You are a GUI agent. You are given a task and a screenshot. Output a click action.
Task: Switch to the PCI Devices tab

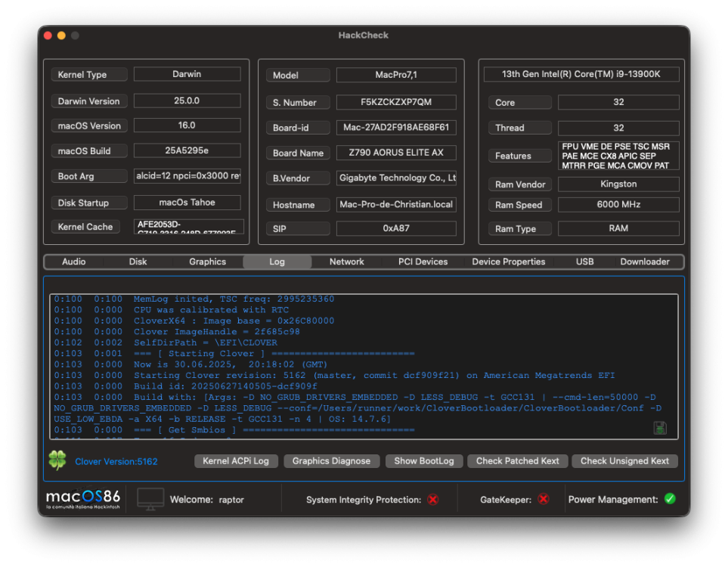click(423, 262)
